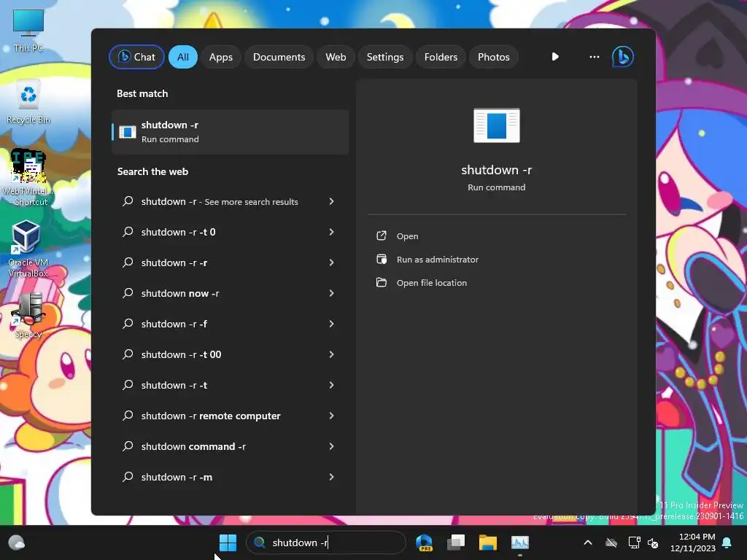Open Task View on the taskbar
747x560 pixels.
tap(456, 542)
